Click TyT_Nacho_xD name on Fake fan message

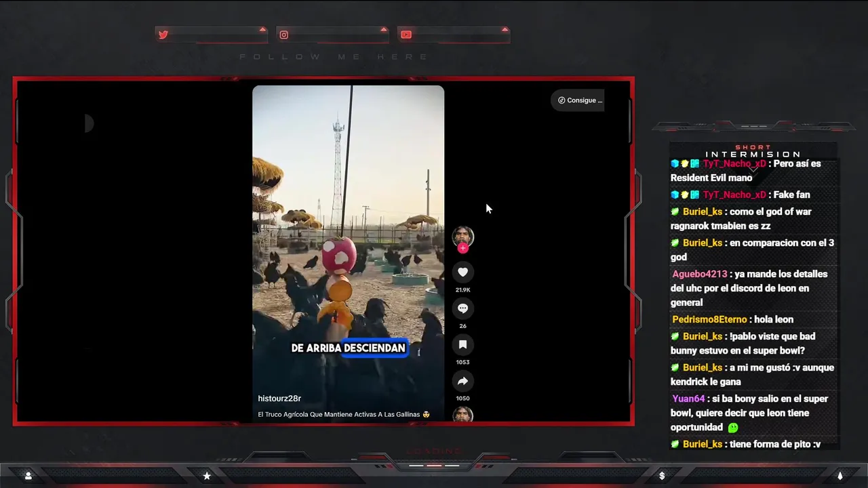(734, 195)
